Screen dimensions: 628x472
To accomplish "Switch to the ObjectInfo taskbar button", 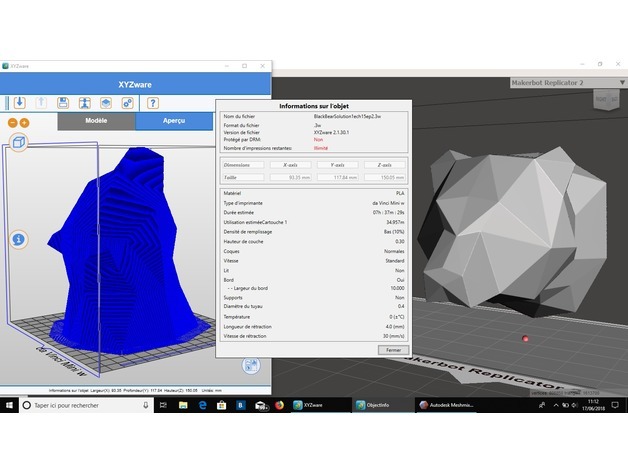I will point(383,405).
